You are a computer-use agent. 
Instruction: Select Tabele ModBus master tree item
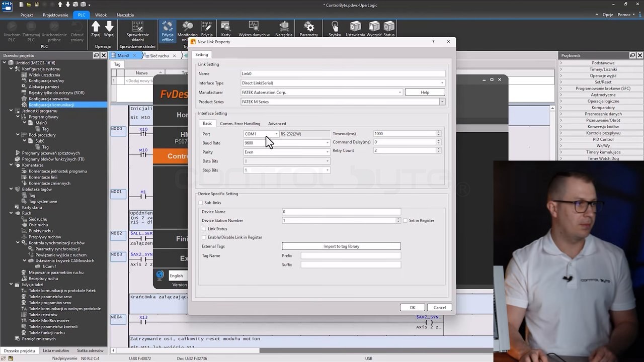pos(49,321)
